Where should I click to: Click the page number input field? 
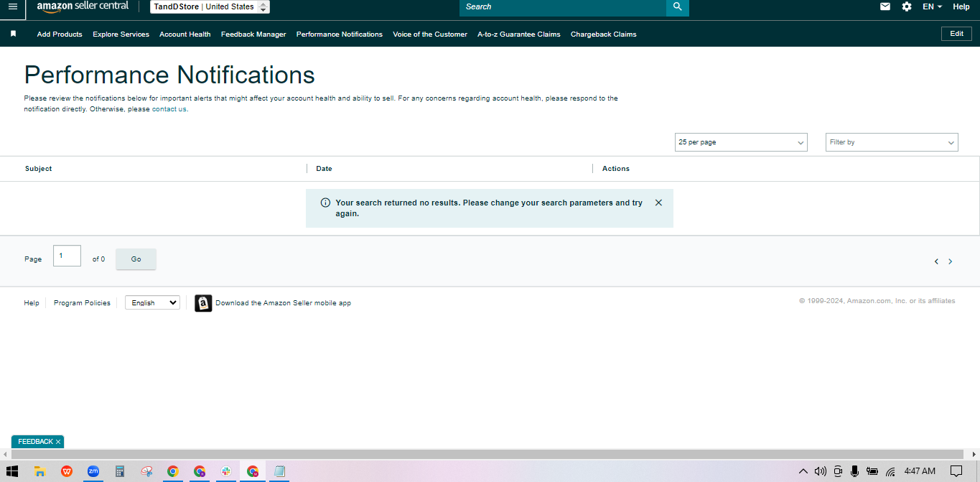click(67, 256)
